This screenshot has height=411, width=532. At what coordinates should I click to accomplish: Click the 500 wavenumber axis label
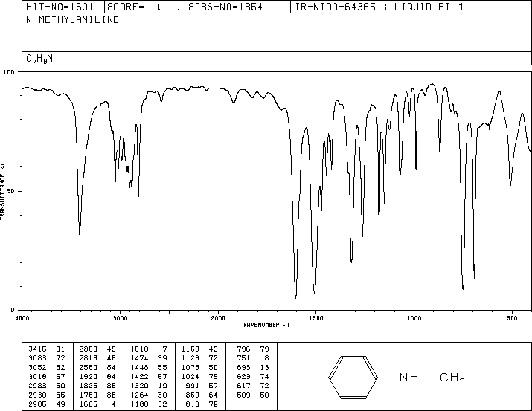point(512,318)
